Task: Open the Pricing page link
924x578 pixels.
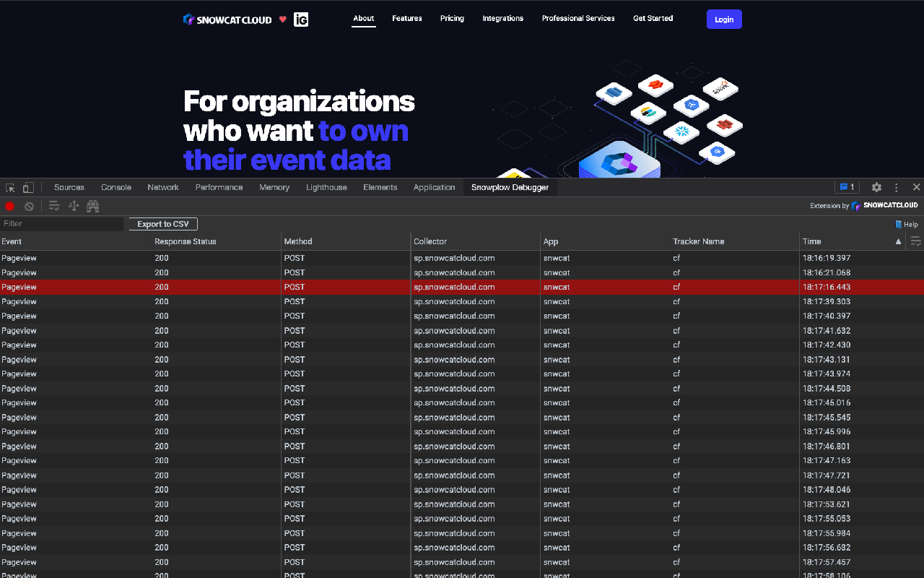Action: (x=452, y=18)
